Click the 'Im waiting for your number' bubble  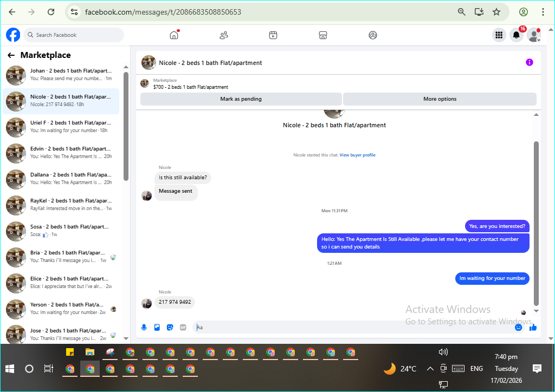[x=492, y=278]
